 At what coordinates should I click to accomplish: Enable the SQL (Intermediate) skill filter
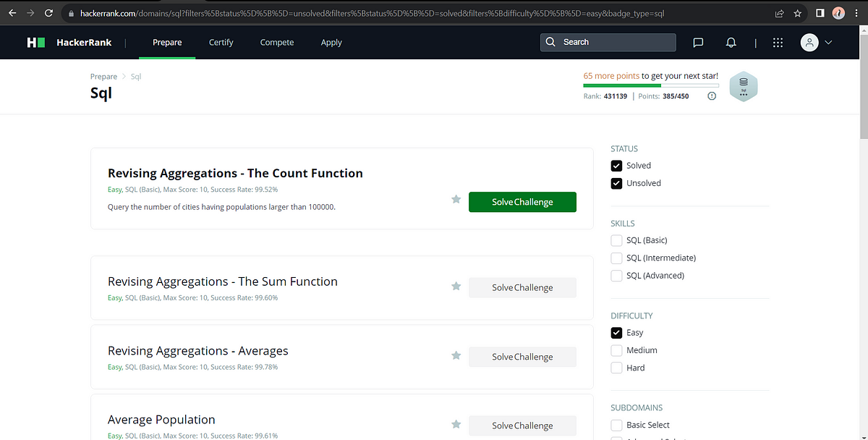pyautogui.click(x=616, y=258)
